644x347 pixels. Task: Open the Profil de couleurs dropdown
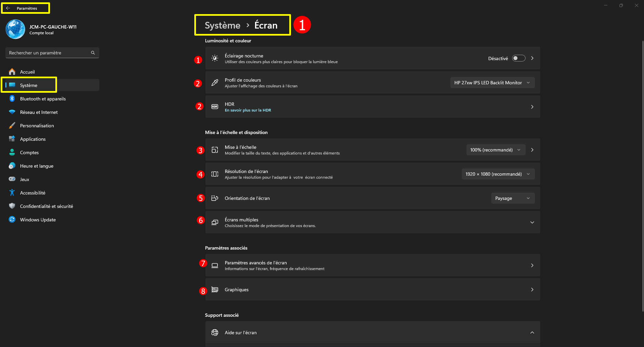492,83
